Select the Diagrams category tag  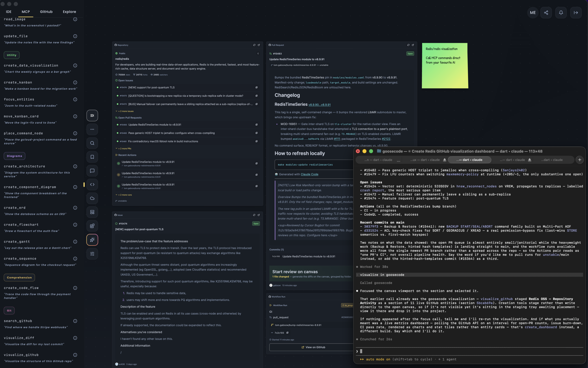point(14,156)
